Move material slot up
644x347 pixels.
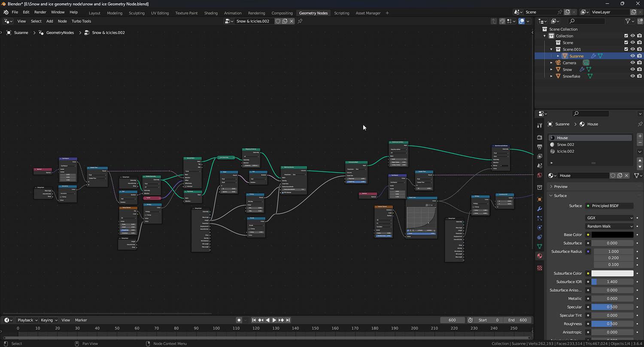tap(640, 160)
